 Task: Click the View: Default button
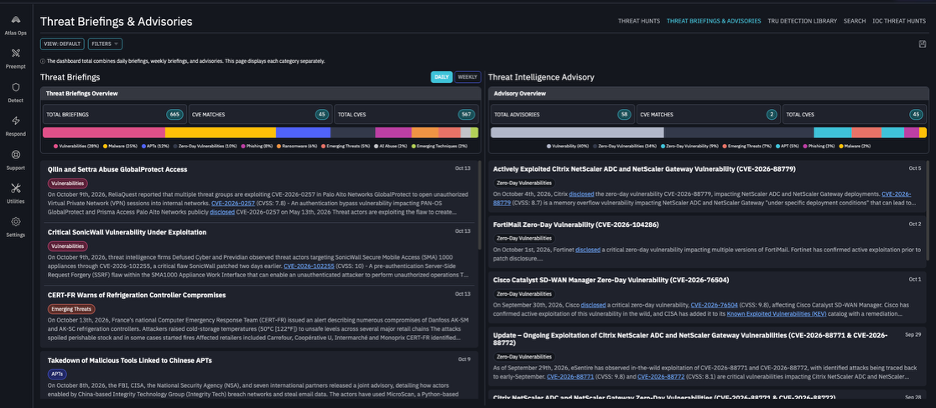point(62,44)
